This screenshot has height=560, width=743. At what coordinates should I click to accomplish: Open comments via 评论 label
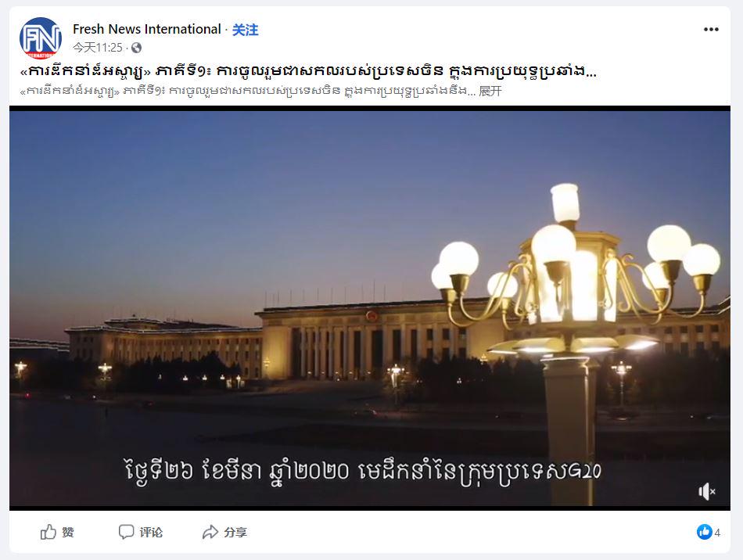pos(151,533)
